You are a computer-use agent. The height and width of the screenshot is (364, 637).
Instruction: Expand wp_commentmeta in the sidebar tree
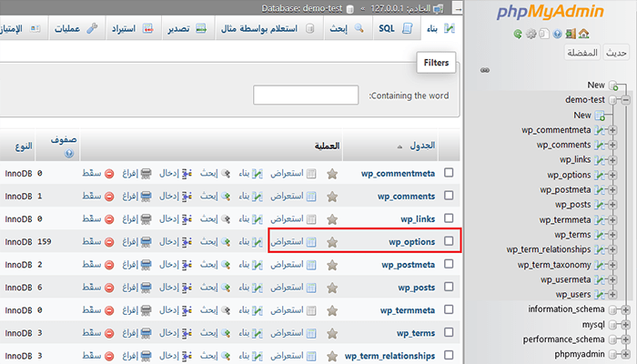(612, 130)
